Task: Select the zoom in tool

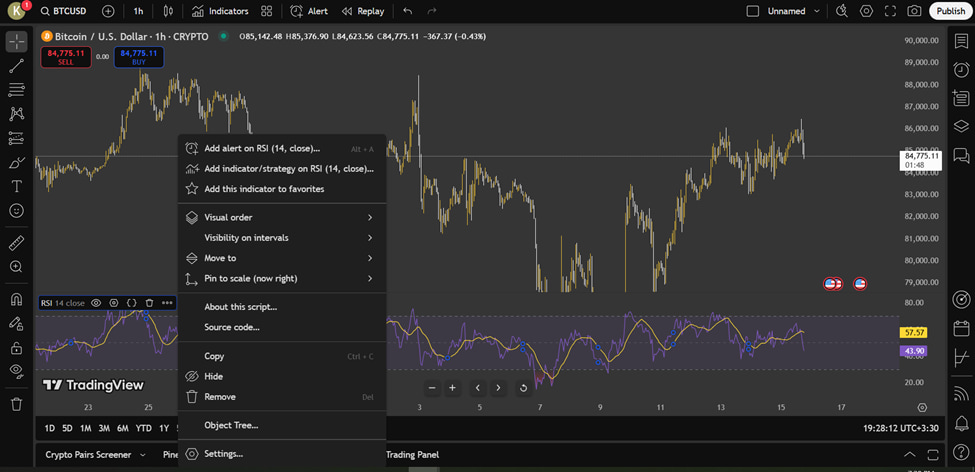Action: click(x=17, y=267)
